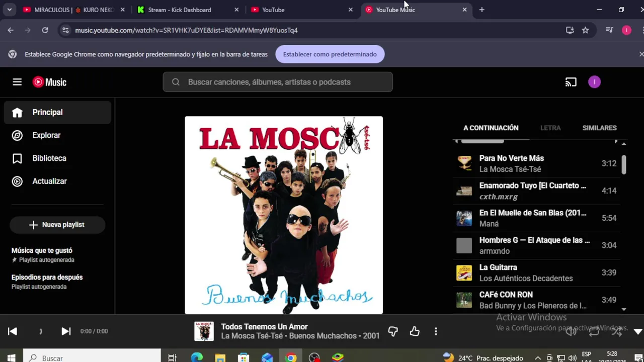Viewport: 644px width, 362px height.
Task: Open a new browser tab
Action: coord(481,10)
